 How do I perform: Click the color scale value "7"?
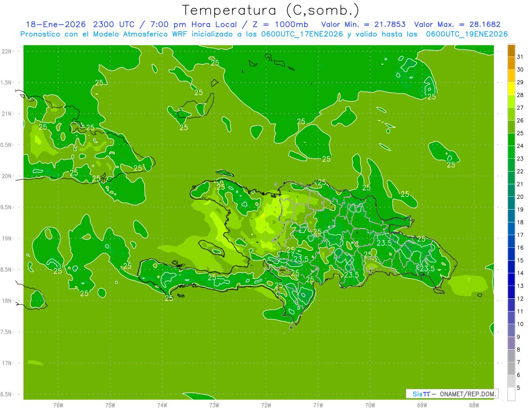519,363
